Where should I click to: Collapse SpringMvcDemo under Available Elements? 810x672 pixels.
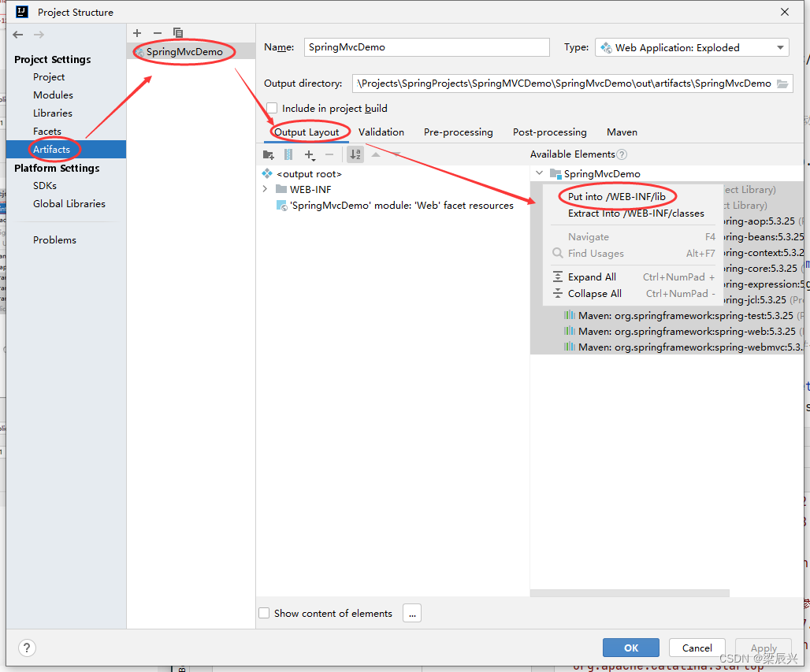(x=539, y=173)
